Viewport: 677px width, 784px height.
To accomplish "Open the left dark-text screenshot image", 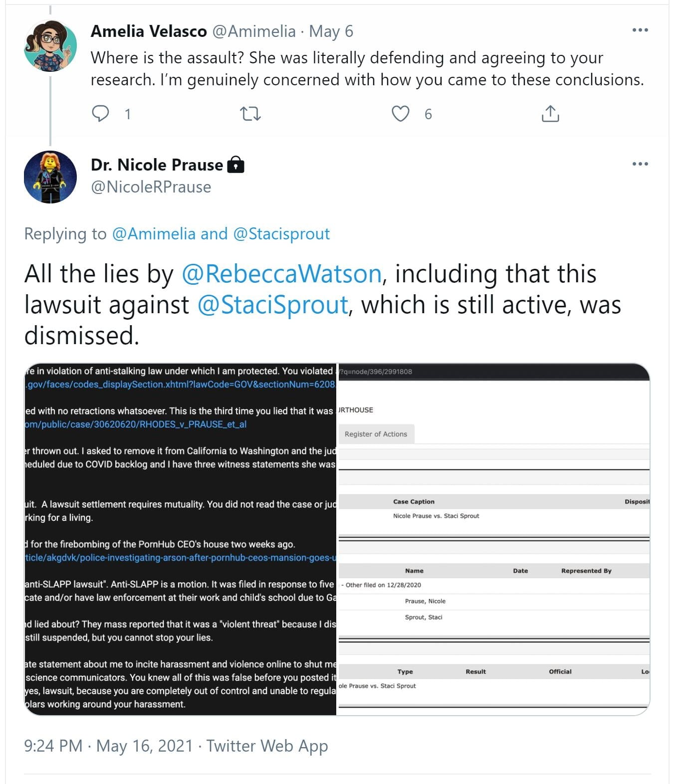I will click(x=181, y=539).
